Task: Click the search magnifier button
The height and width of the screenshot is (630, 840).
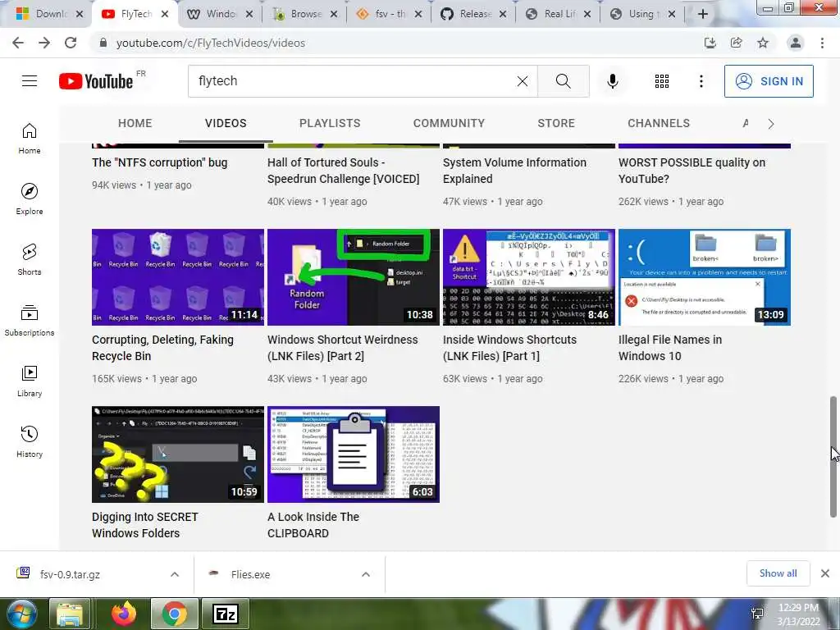Action: coord(563,81)
